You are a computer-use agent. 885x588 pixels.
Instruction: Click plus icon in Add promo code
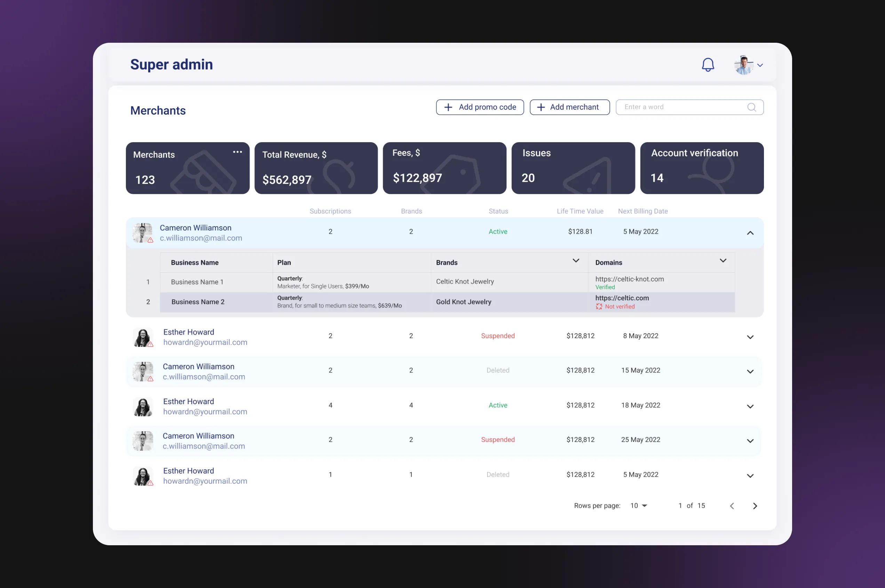click(448, 107)
